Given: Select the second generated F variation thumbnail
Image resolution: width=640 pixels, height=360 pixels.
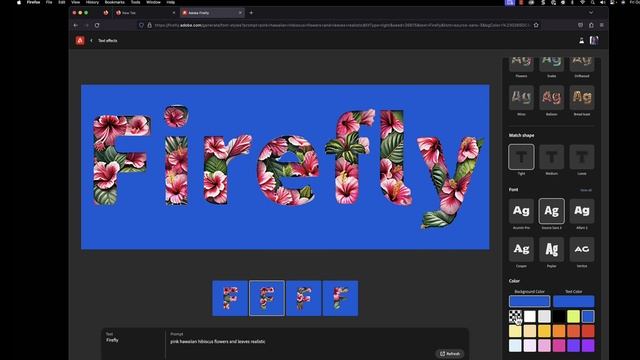Looking at the screenshot, I should (x=267, y=298).
